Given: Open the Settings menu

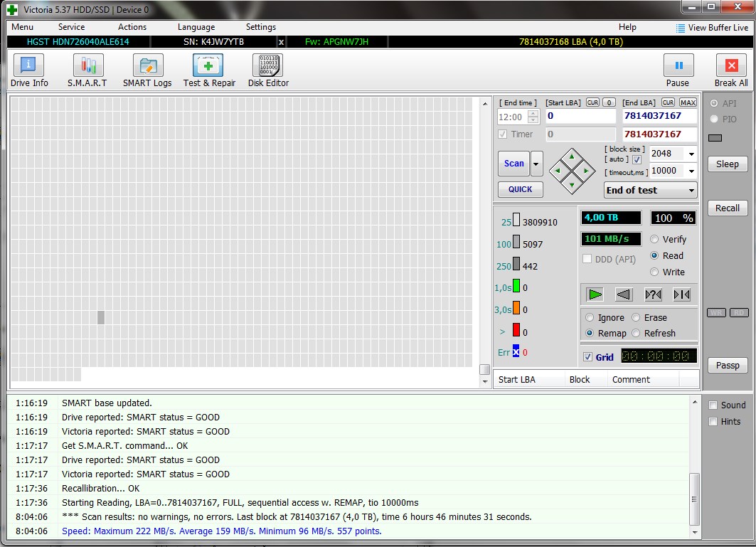Looking at the screenshot, I should pos(261,27).
